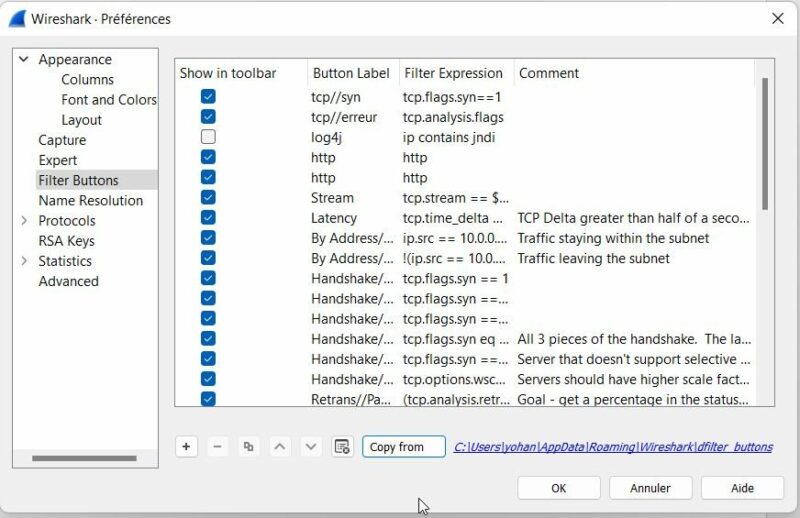Close the Préférences dialog window
Viewport: 800px width, 518px height.
coord(778,19)
